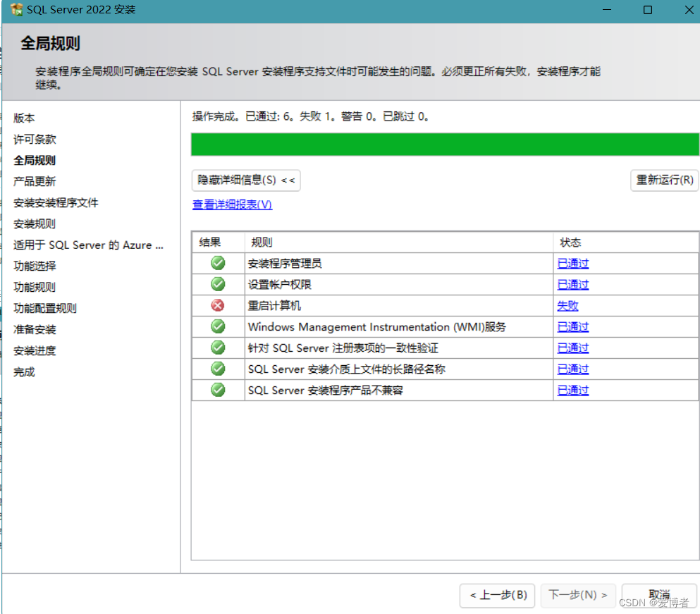Click the 取消 button
Viewport: 700px width, 614px height.
[x=659, y=595]
